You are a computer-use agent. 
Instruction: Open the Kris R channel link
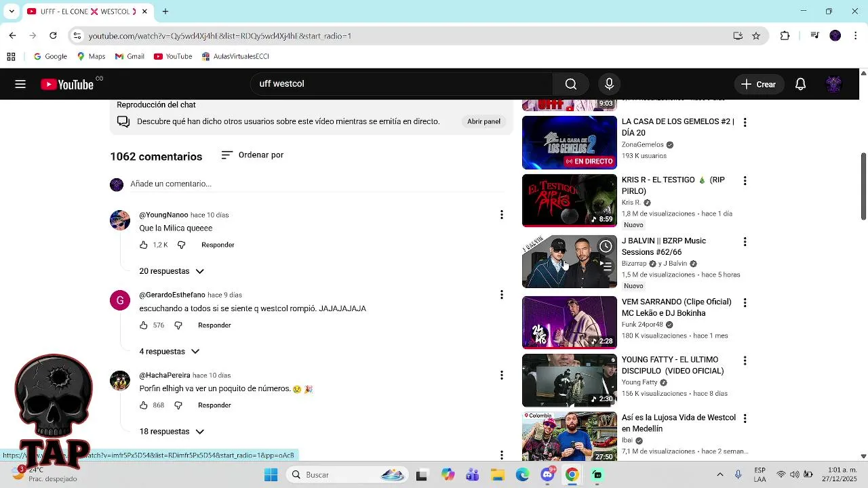pyautogui.click(x=631, y=203)
